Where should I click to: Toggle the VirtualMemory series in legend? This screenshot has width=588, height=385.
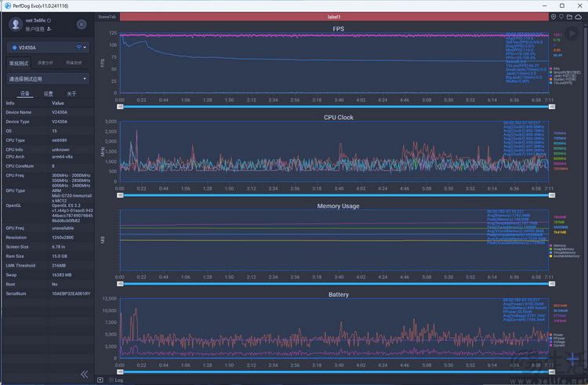562,252
